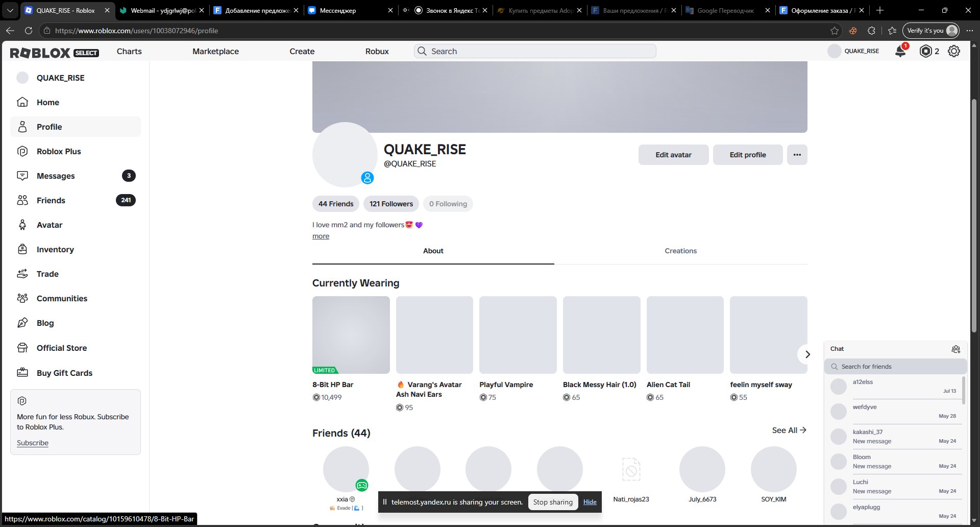Click the Buy Gift Cards sidebar icon
Viewport: 980px width, 527px height.
tap(22, 373)
